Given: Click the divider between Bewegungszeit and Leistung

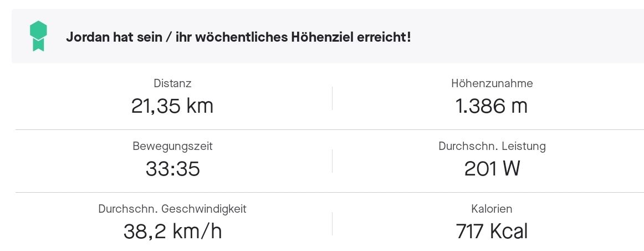Looking at the screenshot, I should pyautogui.click(x=332, y=160).
